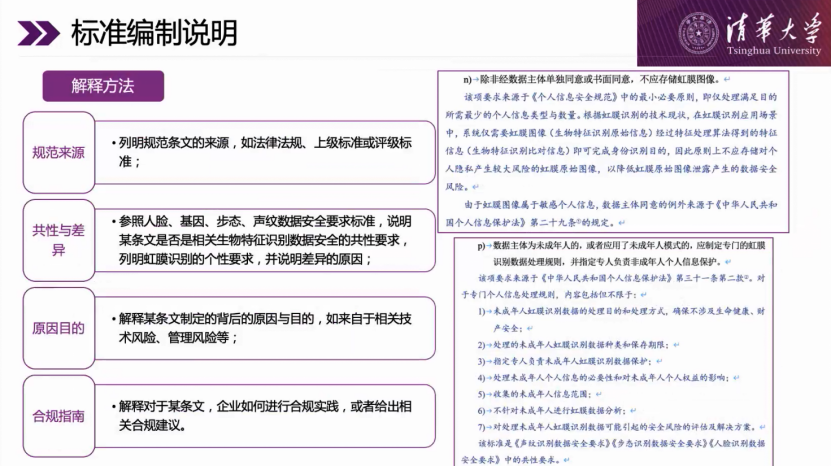Click text beginning 参照人脸、基因、步态

[x=262, y=240]
